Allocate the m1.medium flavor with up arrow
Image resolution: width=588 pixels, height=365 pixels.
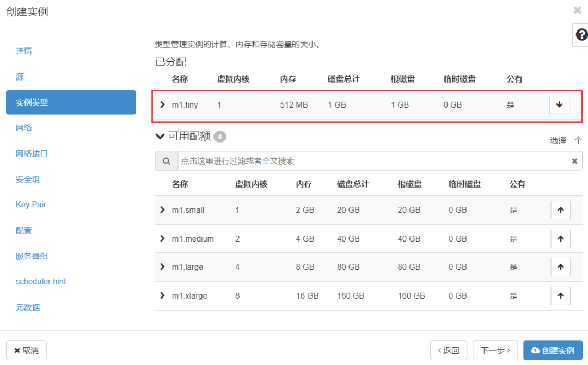coord(560,238)
